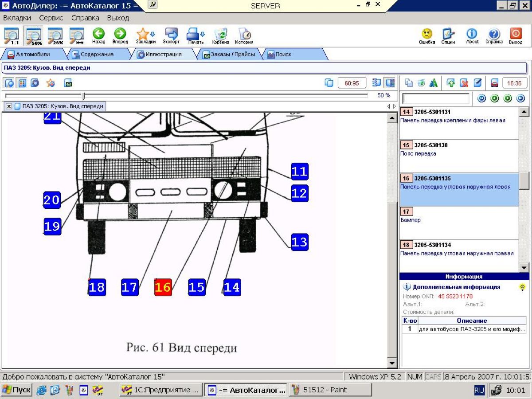Viewport: 532px width, 399px height.
Task: Report a problem with Ошибка icon
Action: pyautogui.click(x=426, y=35)
